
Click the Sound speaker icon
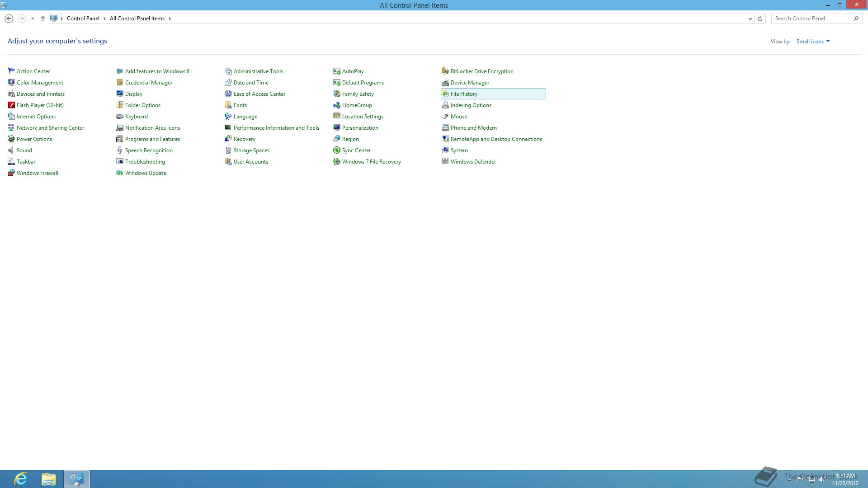(x=11, y=150)
